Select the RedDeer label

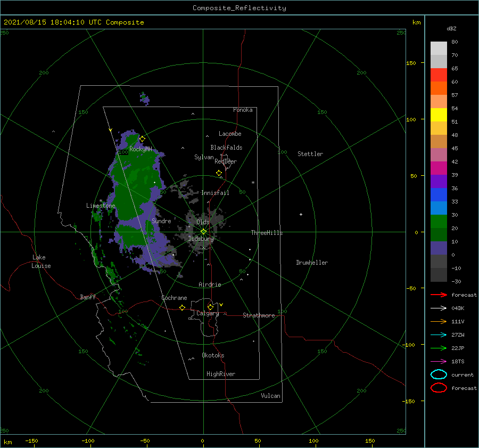tap(226, 161)
